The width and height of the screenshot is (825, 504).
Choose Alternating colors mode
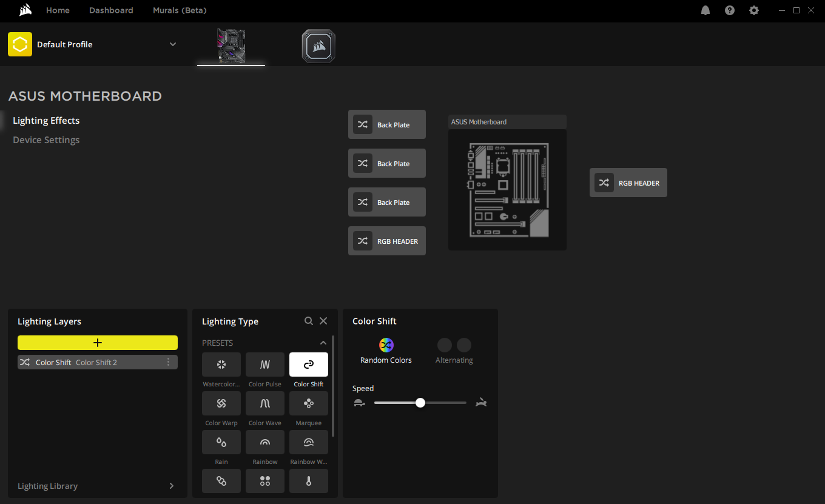tap(454, 352)
